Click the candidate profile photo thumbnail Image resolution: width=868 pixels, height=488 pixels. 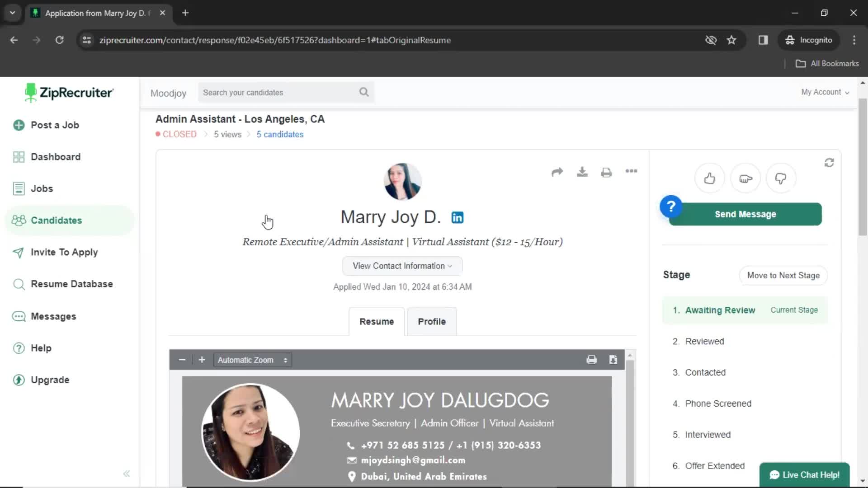click(402, 182)
